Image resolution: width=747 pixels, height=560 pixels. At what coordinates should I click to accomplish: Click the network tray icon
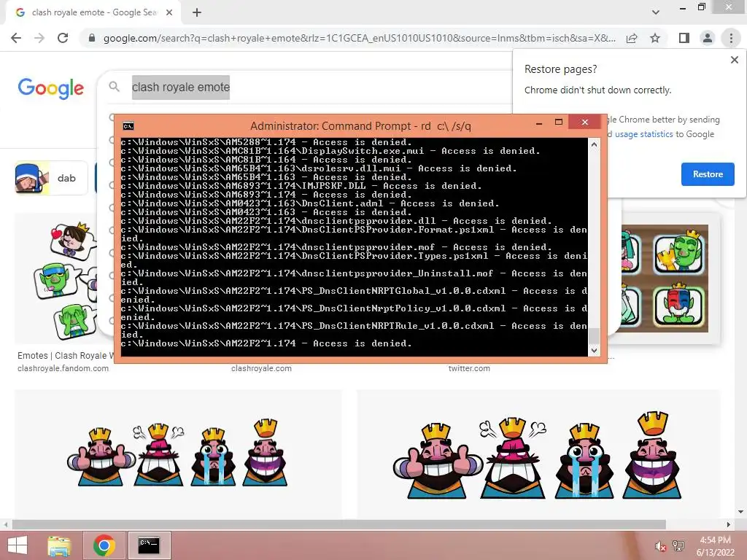[678, 546]
